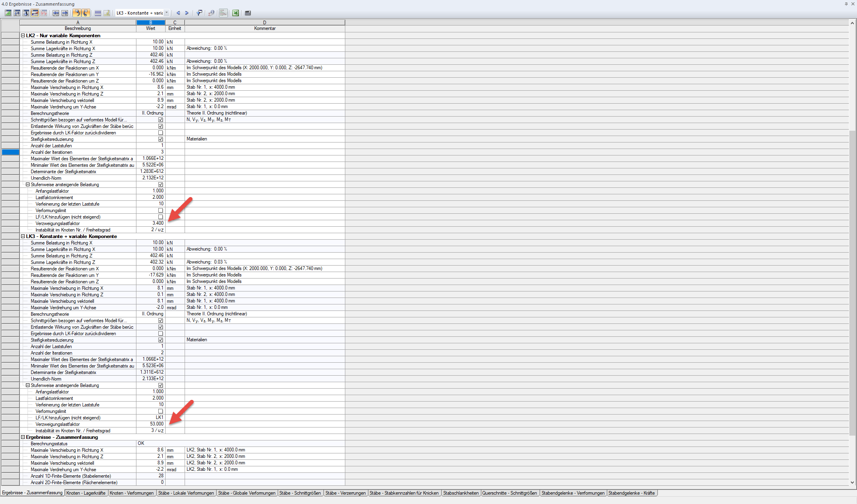Click the filter funnel icon
The image size is (857, 504).
coord(199,13)
